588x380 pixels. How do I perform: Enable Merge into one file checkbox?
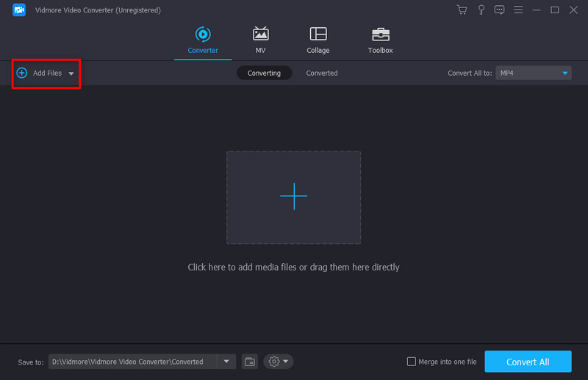412,362
